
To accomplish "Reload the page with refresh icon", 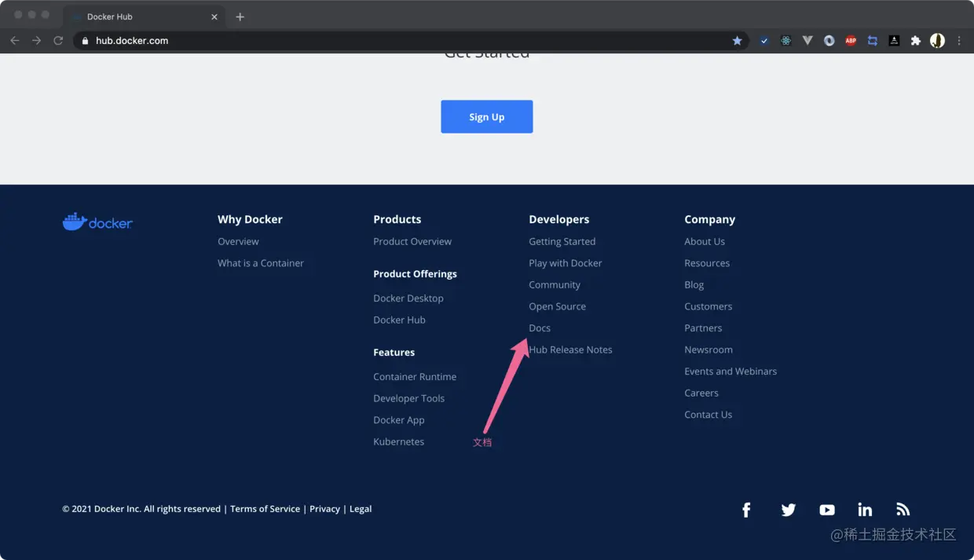I will [58, 41].
